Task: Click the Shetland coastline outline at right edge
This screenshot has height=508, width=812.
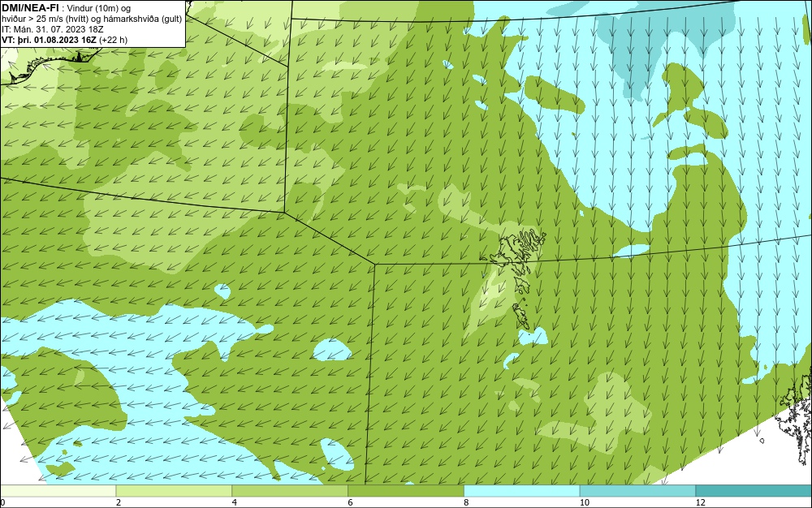Action: pyautogui.click(x=795, y=417)
